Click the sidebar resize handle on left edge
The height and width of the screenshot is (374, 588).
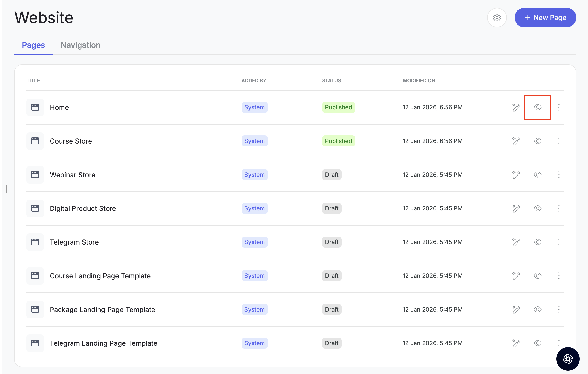click(6, 189)
